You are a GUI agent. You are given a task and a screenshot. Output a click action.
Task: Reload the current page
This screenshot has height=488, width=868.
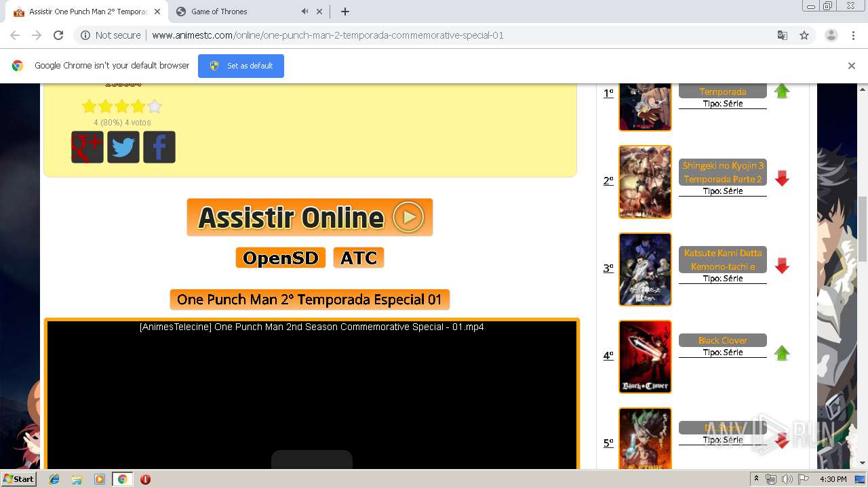pyautogui.click(x=58, y=35)
